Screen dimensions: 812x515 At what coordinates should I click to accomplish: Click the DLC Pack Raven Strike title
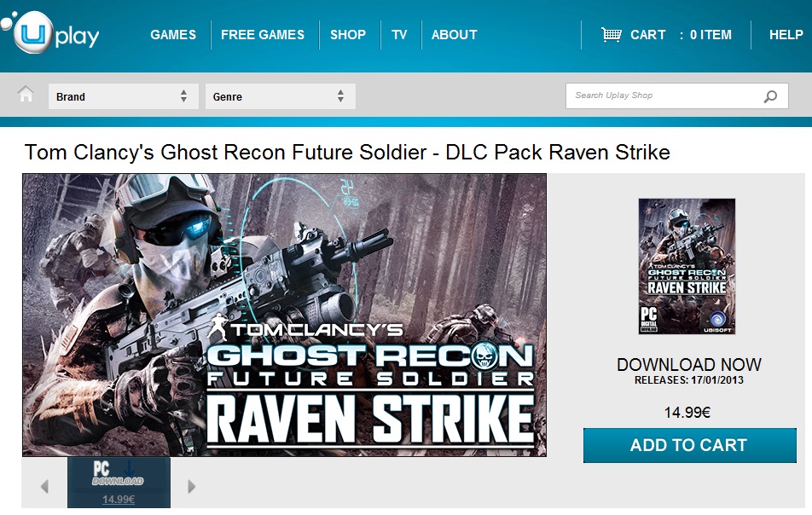coord(347,152)
